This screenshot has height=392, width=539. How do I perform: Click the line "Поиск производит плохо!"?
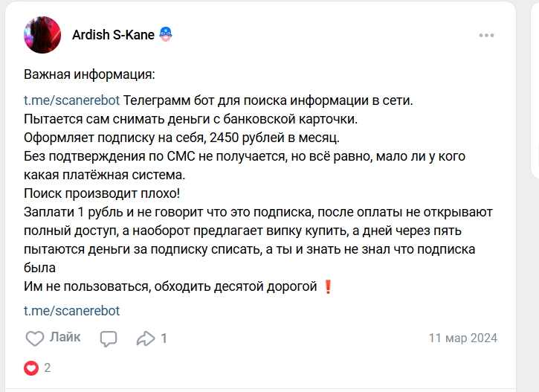[102, 193]
